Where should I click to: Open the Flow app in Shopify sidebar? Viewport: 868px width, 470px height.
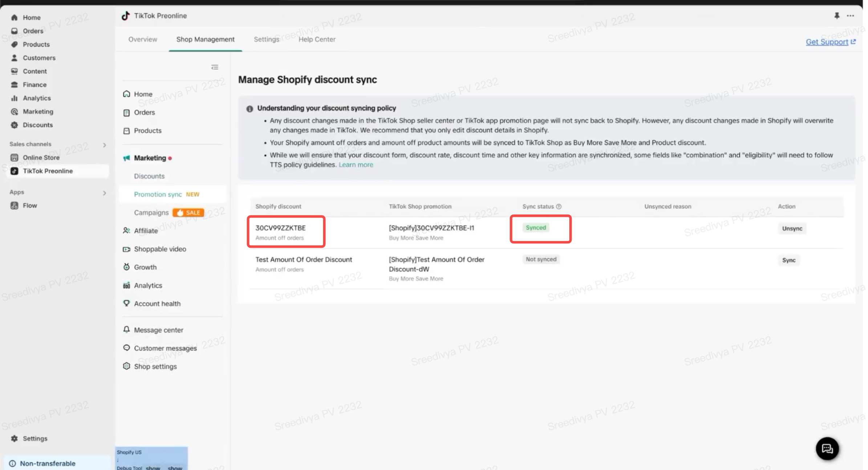30,206
